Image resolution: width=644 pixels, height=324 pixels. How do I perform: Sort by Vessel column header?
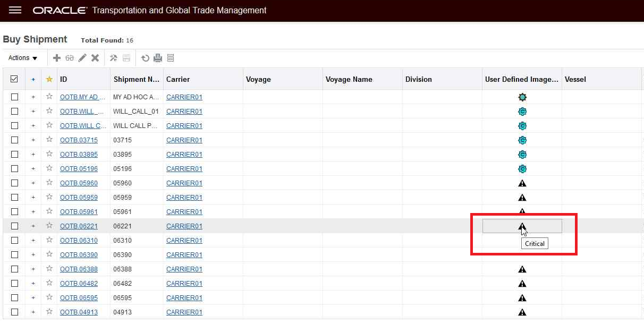[x=575, y=79]
